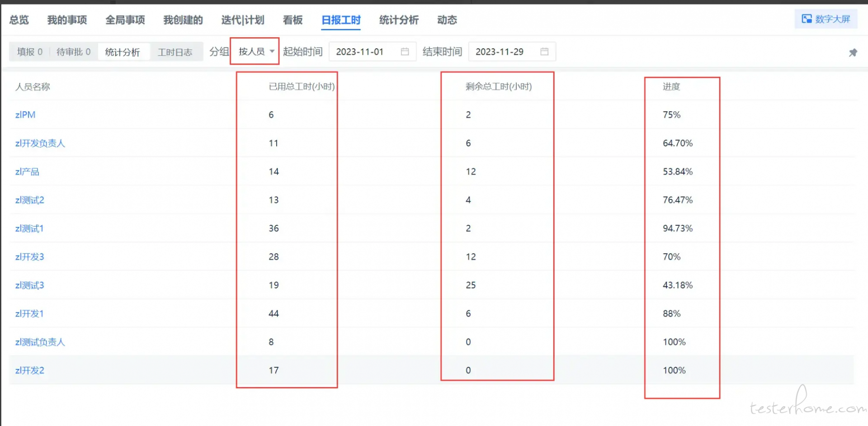Open the zl开发负责人 member link
The width and height of the screenshot is (868, 426).
tap(40, 143)
